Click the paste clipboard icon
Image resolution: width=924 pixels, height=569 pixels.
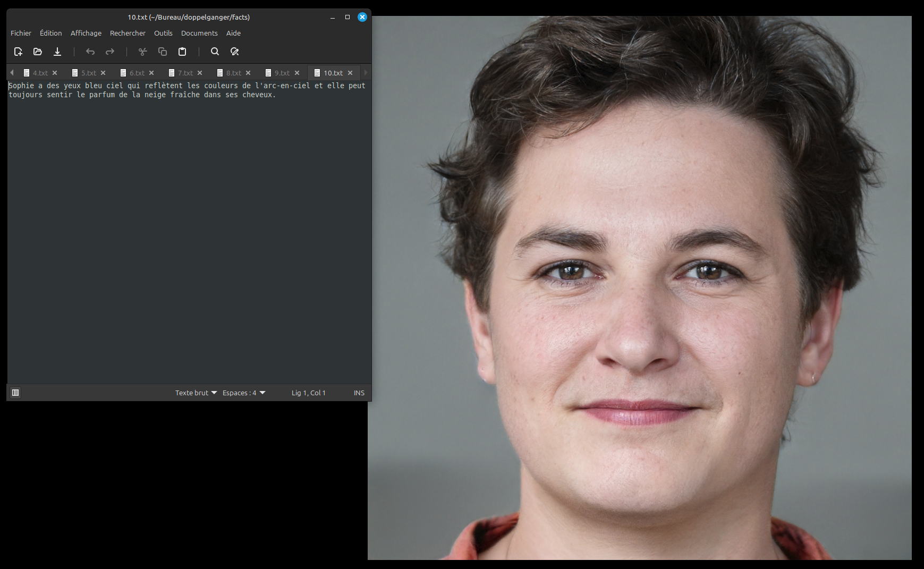pyautogui.click(x=182, y=52)
